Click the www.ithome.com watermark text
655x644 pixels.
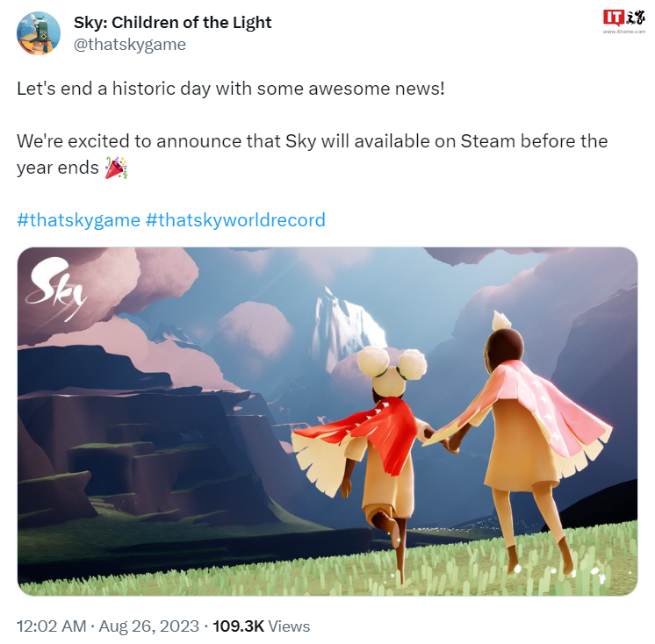pyautogui.click(x=624, y=32)
